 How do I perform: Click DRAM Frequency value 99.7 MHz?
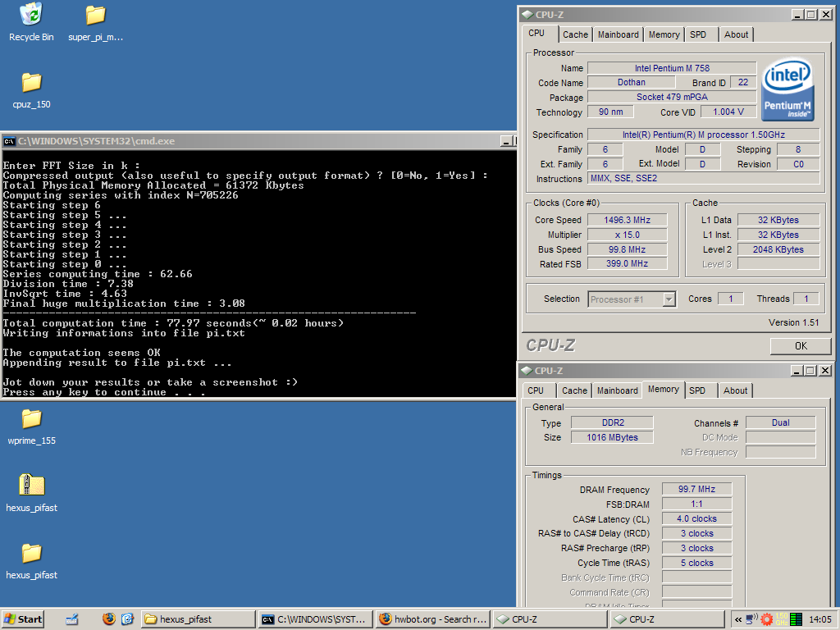[x=696, y=489]
